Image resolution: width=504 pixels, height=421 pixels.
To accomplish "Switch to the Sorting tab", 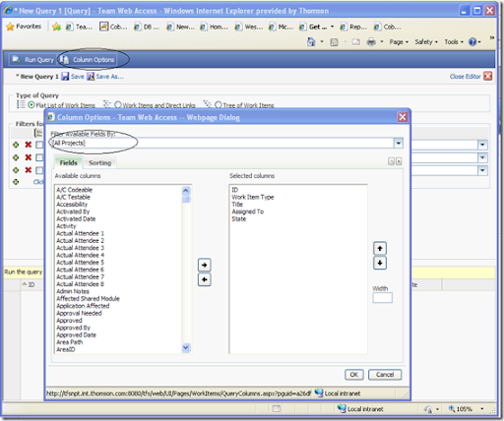I will point(99,163).
